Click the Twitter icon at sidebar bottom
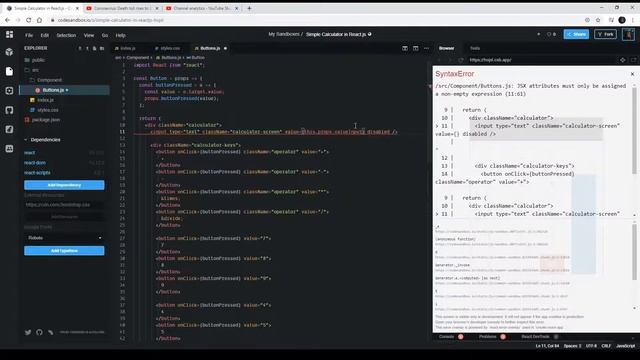Image resolution: width=640 pixels, height=360 pixels. 28,332
